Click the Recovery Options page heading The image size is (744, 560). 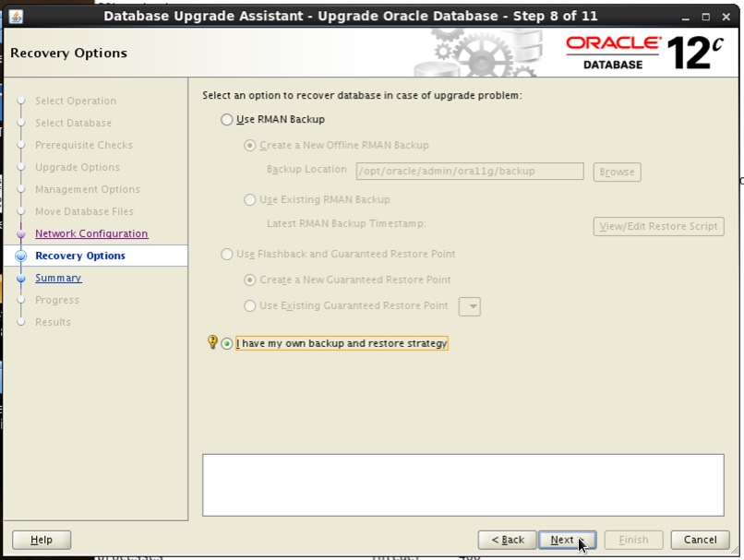tap(69, 53)
